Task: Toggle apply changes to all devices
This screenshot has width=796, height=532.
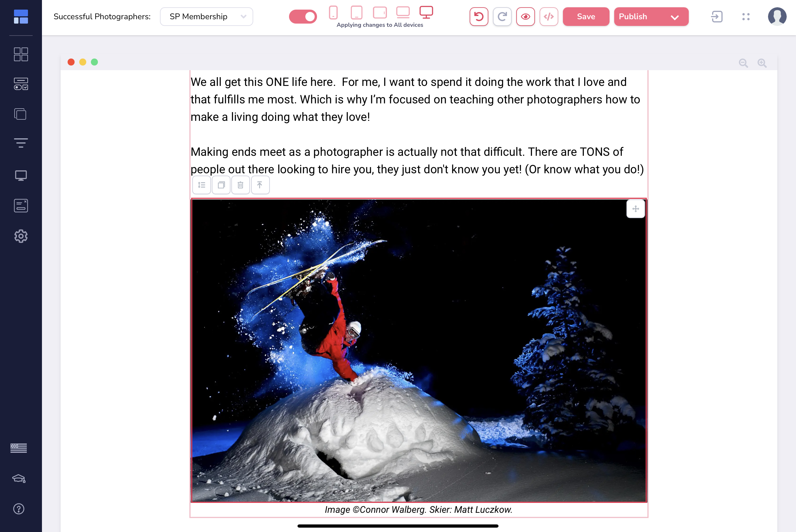Action: click(303, 17)
